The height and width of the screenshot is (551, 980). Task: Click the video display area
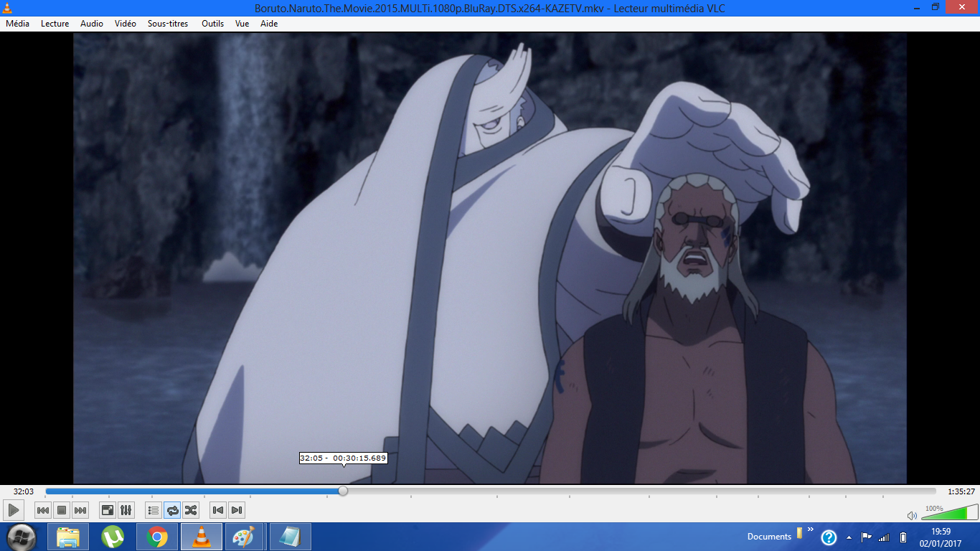(x=490, y=258)
